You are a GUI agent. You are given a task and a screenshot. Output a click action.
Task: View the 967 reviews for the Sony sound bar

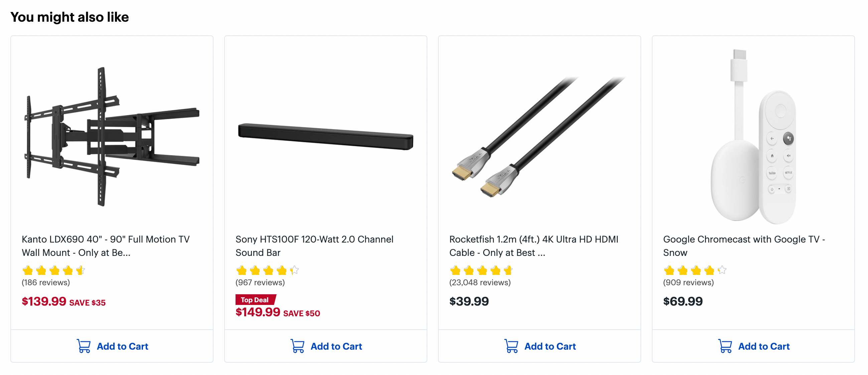(x=260, y=283)
